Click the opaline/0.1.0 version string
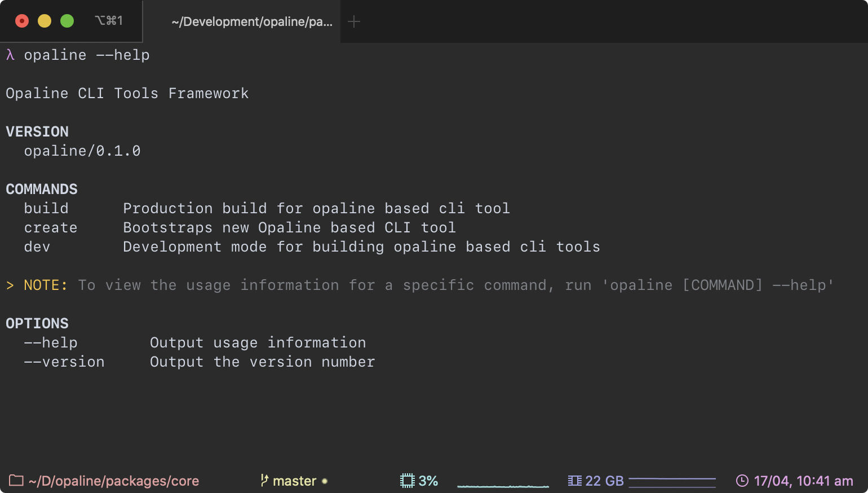The height and width of the screenshot is (493, 868). pos(82,151)
